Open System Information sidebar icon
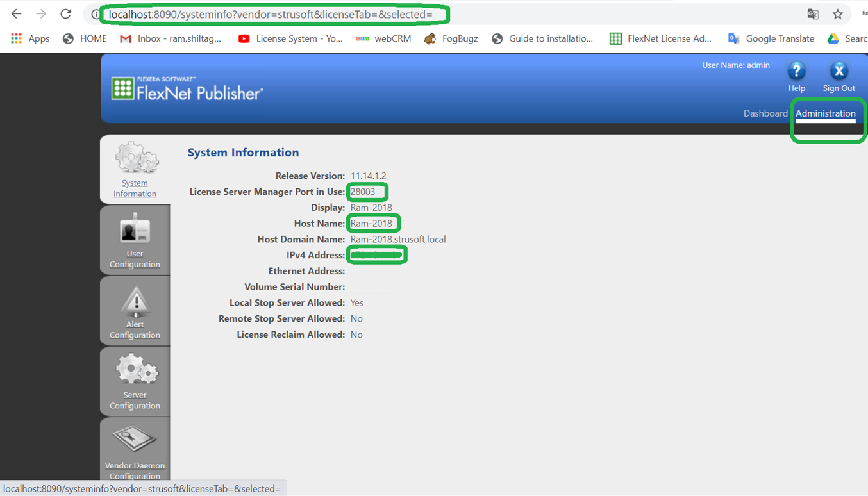This screenshot has height=496, width=868. (x=137, y=158)
